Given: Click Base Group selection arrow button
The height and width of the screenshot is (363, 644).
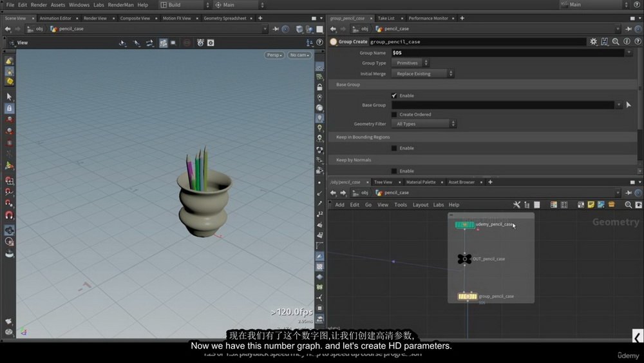Looking at the screenshot, I should coord(629,105).
